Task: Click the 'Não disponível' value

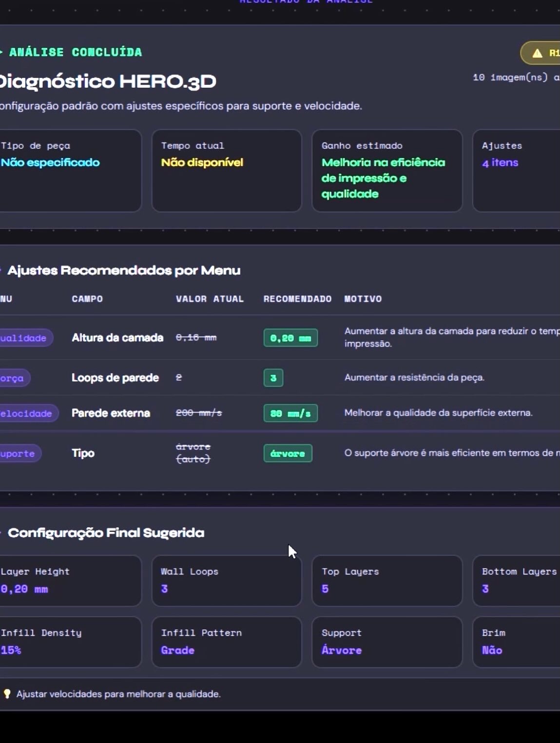Action: (202, 162)
